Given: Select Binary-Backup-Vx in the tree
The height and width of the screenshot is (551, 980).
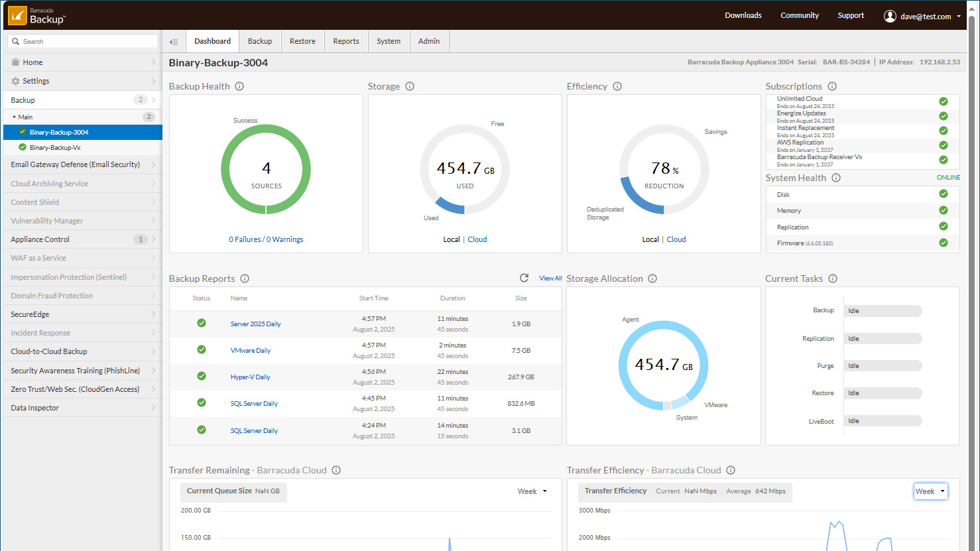Looking at the screenshot, I should point(55,148).
